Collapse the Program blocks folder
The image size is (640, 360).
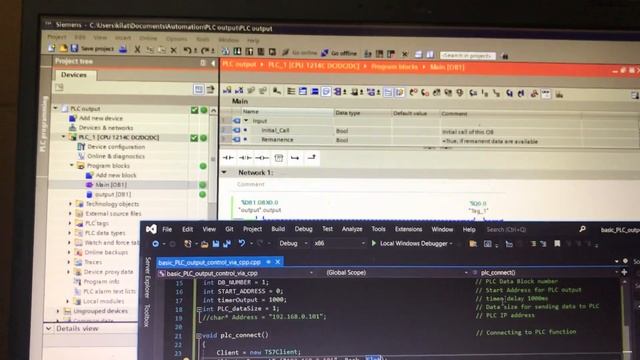point(72,165)
